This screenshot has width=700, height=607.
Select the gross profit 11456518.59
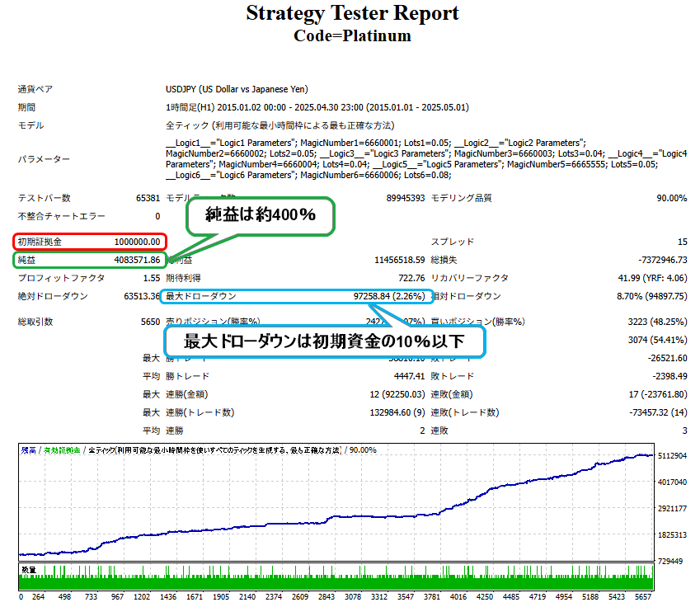click(400, 260)
